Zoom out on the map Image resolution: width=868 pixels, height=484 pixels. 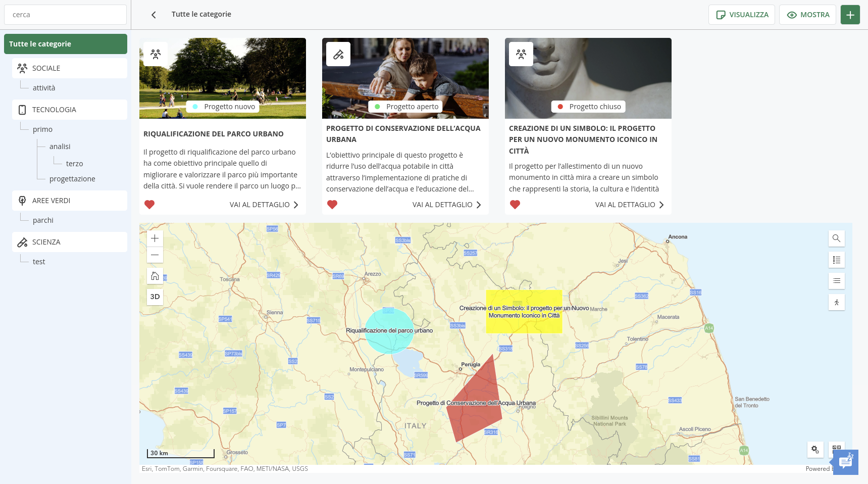point(155,255)
